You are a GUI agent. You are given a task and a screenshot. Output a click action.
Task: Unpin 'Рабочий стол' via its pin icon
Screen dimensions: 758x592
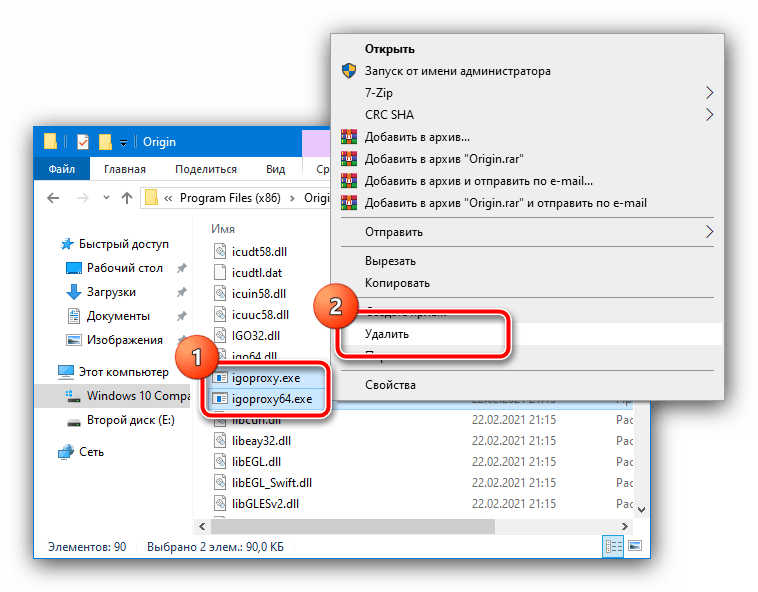(182, 268)
